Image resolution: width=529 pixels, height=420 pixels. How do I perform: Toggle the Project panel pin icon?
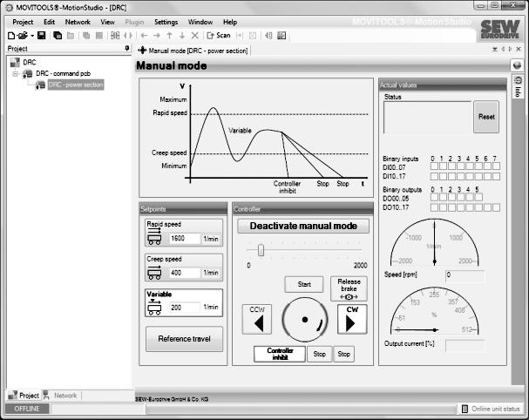(127, 48)
